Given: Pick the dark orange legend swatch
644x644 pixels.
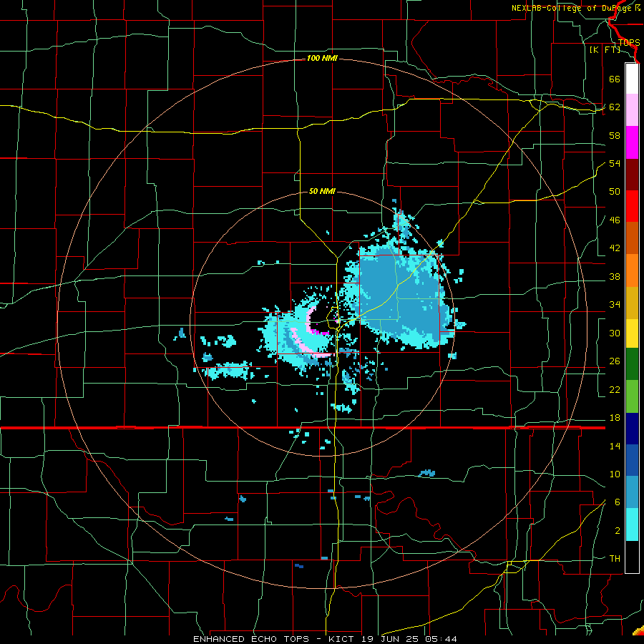Looking at the screenshot, I should coord(632,238).
